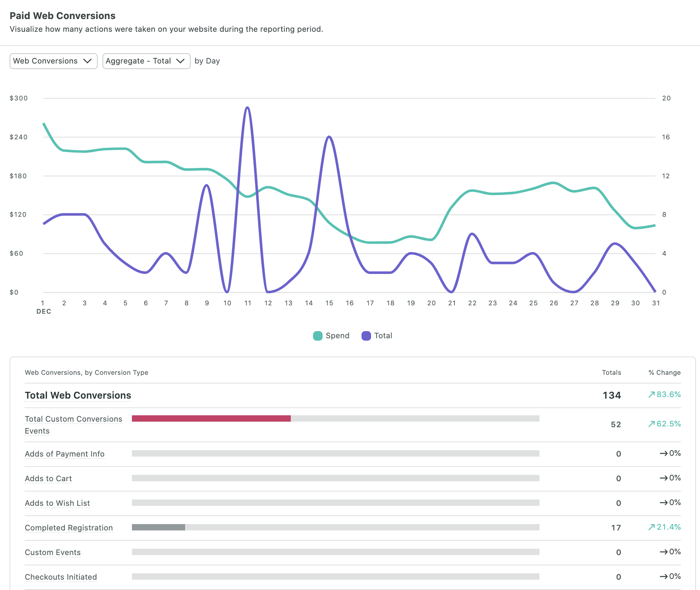
Task: Open the Completed Registration breakdown
Action: [68, 528]
